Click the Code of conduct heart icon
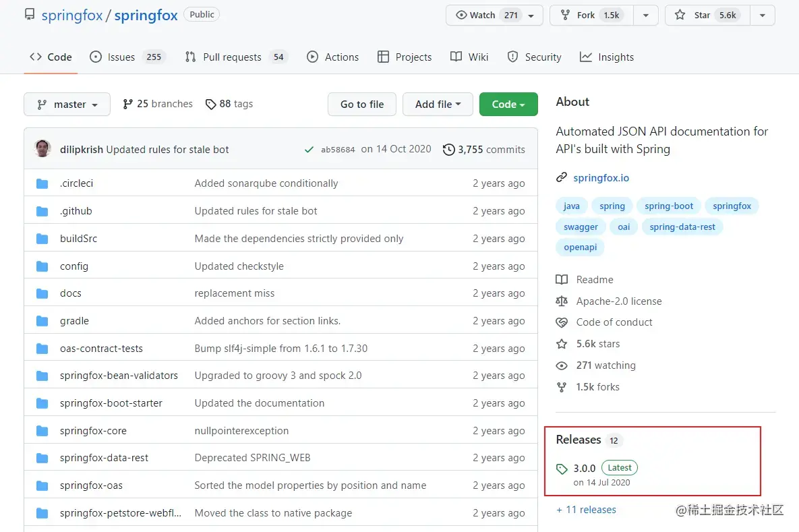This screenshot has width=799, height=532. pyautogui.click(x=562, y=322)
